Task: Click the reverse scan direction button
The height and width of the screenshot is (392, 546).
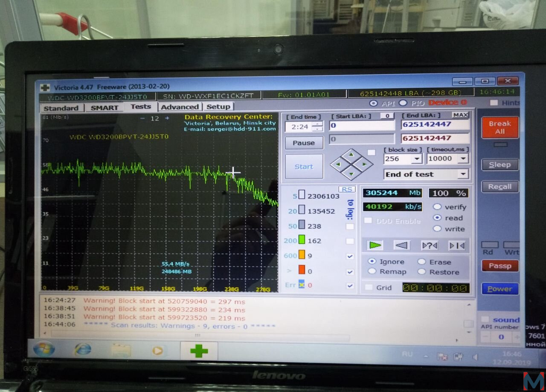Action: [402, 245]
